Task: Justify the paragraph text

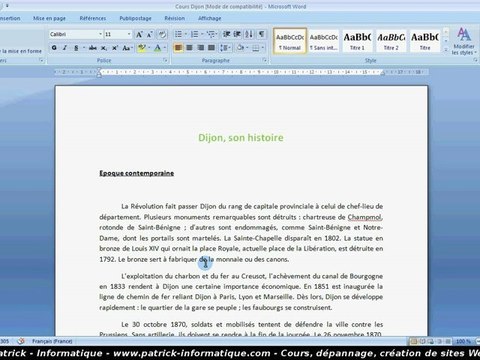Action: (x=211, y=48)
